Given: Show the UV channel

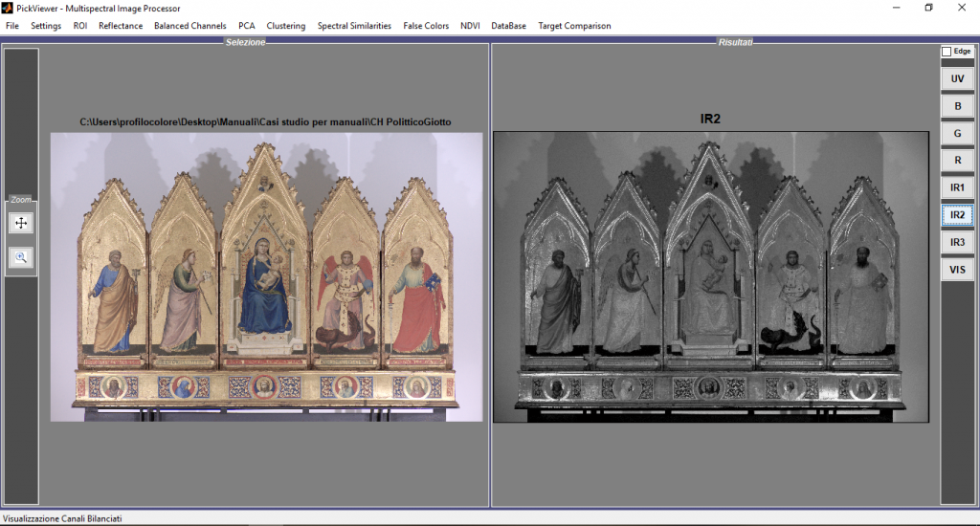Looking at the screenshot, I should pyautogui.click(x=957, y=78).
